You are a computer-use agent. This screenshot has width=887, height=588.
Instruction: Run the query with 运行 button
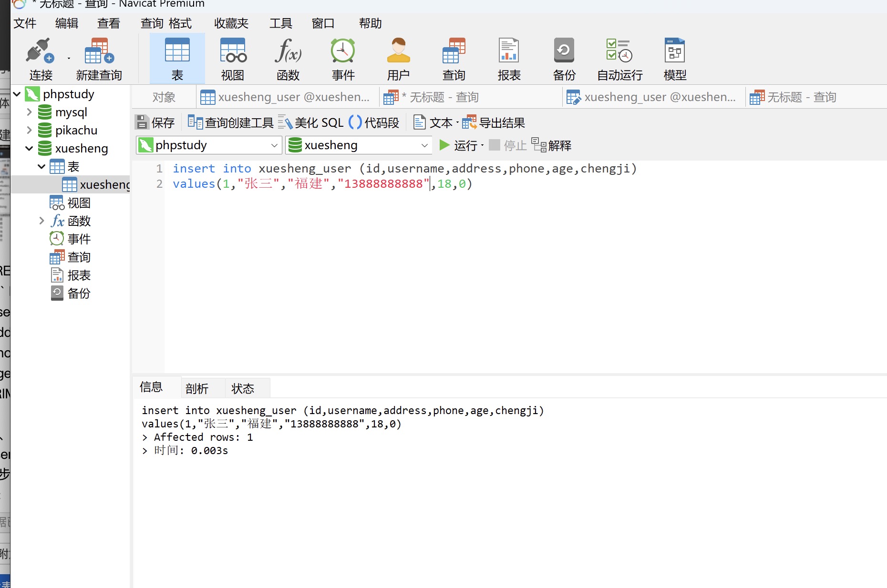[x=459, y=145]
